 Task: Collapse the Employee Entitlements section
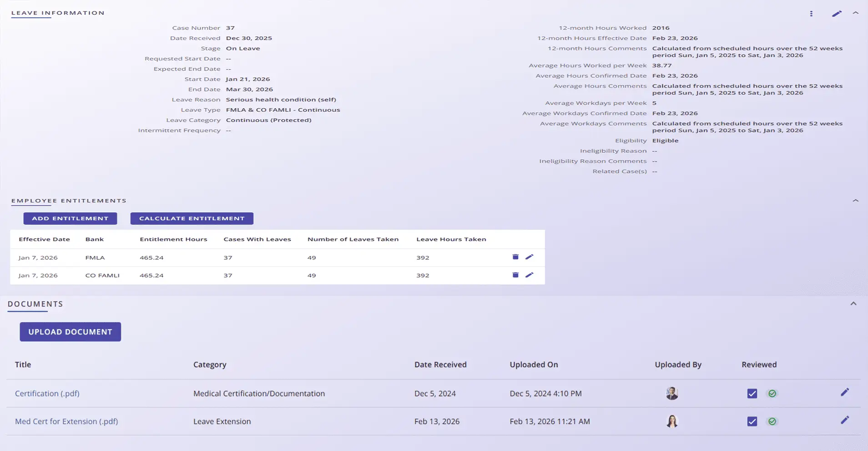[855, 201]
